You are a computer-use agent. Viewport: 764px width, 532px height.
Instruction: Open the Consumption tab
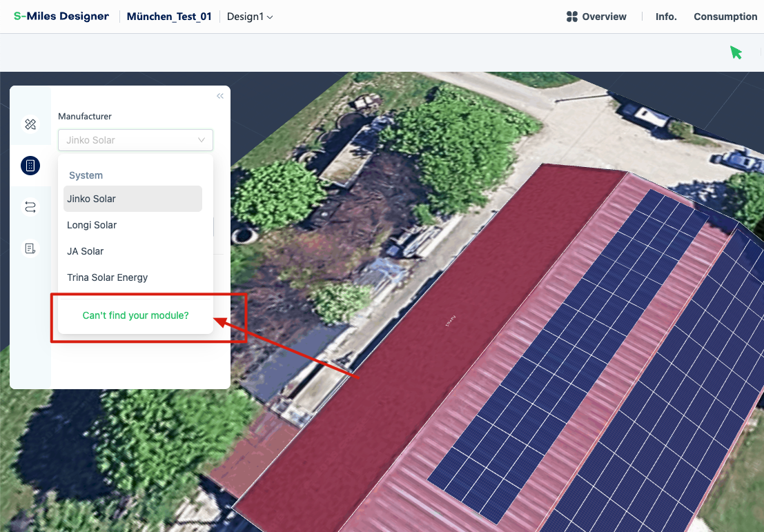point(725,17)
